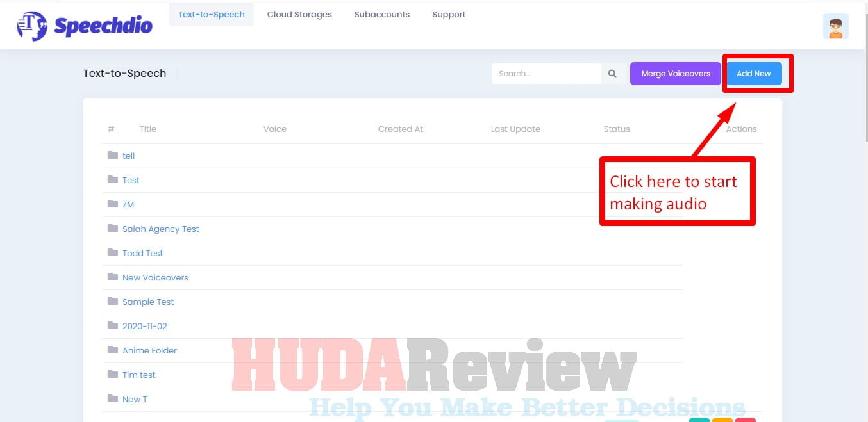Click the Actions column header
Viewport: 868px width, 422px height.
[742, 129]
